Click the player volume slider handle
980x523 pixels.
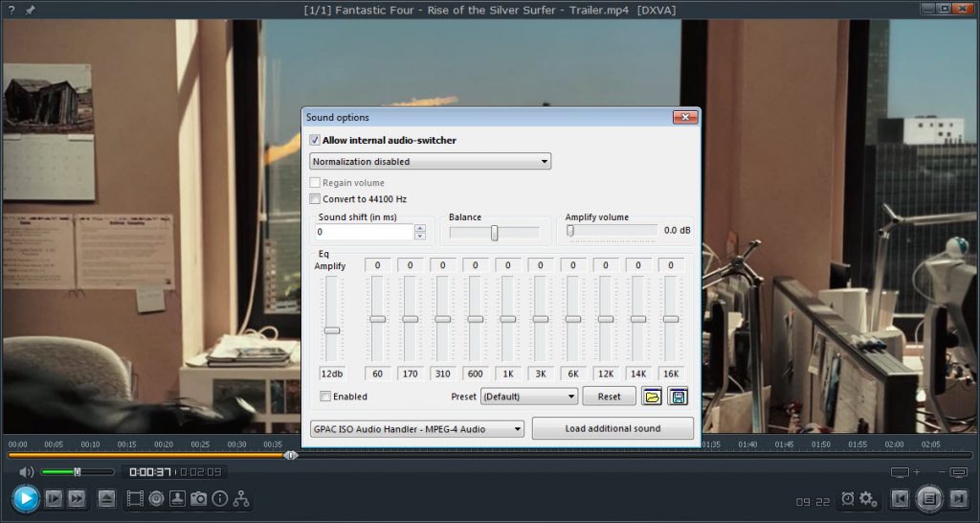point(78,471)
